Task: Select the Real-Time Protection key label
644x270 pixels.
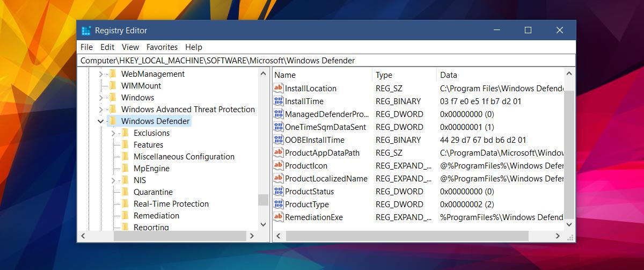Action: (171, 204)
